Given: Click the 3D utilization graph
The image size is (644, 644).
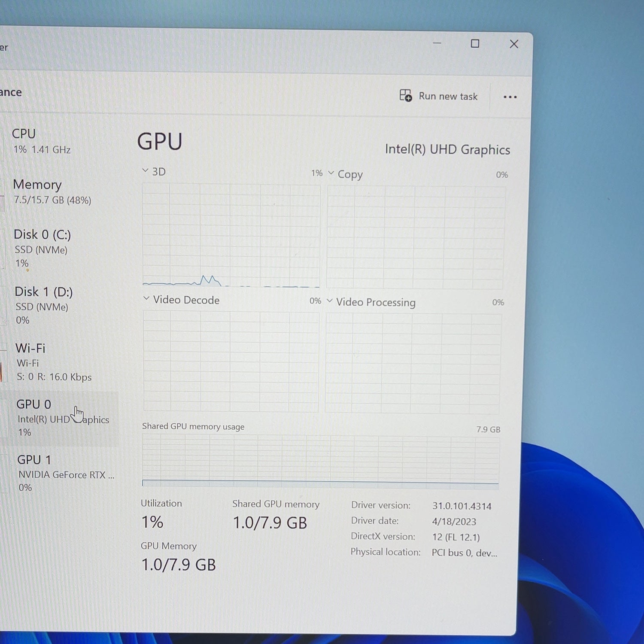Looking at the screenshot, I should (231, 235).
